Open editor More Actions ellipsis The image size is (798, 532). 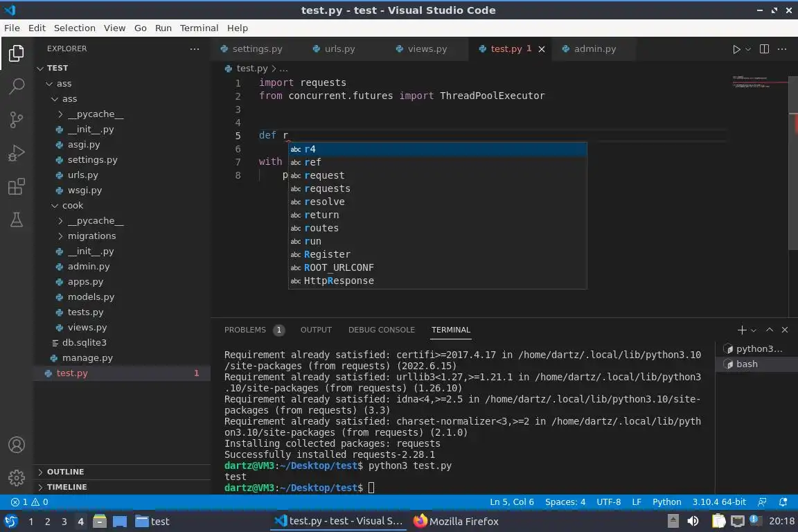[782, 49]
